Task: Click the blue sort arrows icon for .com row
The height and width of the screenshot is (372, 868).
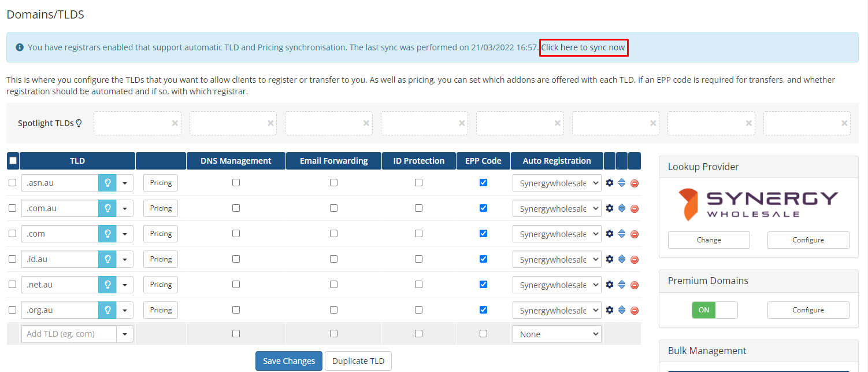Action: pyautogui.click(x=622, y=233)
